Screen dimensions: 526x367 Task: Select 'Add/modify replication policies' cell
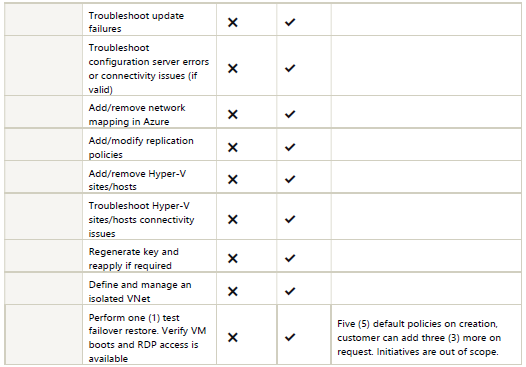149,145
